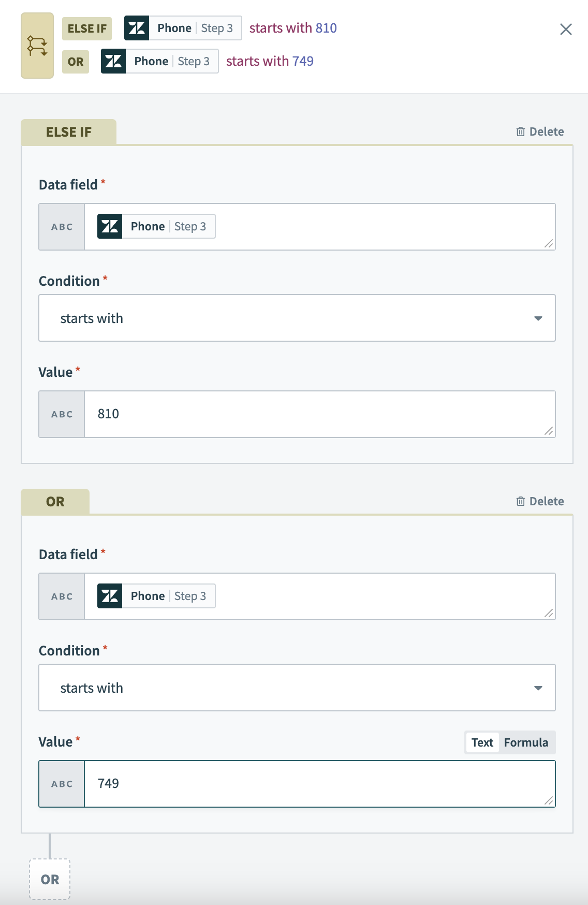Click the ELSE IF badge in header
Image resolution: width=588 pixels, height=905 pixels.
click(87, 28)
